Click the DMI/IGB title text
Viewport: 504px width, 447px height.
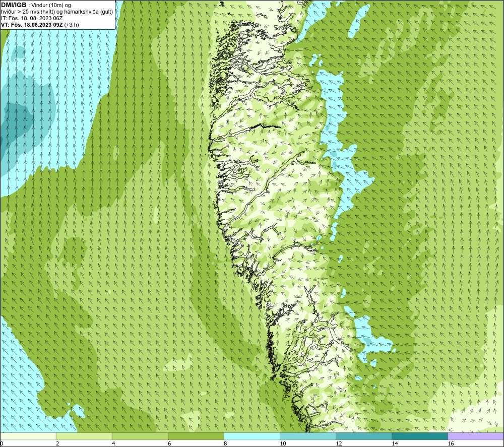[14, 5]
